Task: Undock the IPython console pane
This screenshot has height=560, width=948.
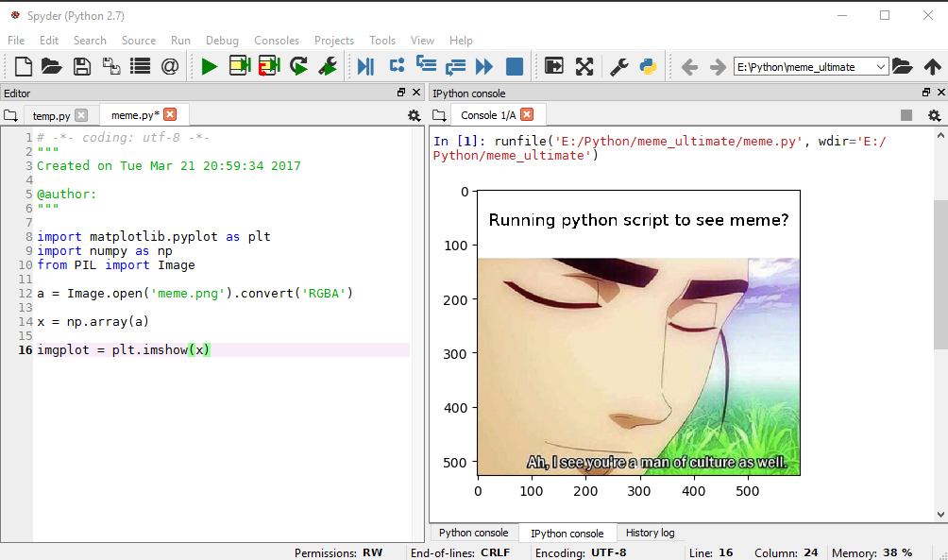Action: point(926,93)
